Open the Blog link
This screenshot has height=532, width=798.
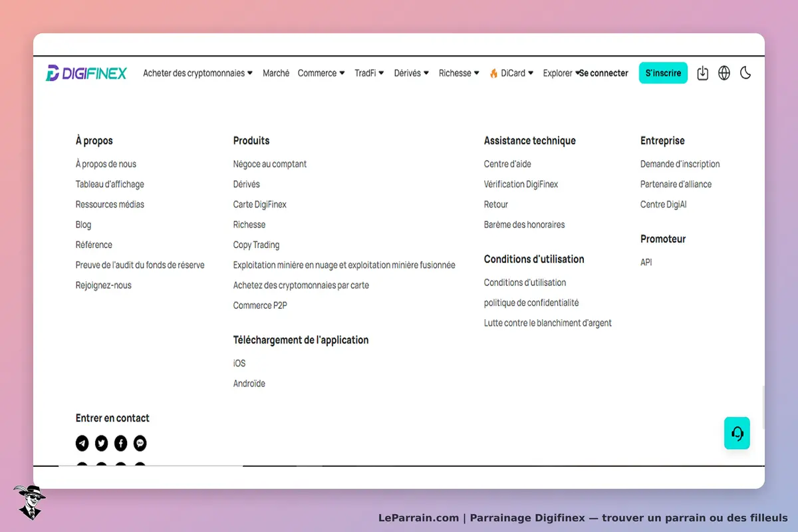pos(83,225)
